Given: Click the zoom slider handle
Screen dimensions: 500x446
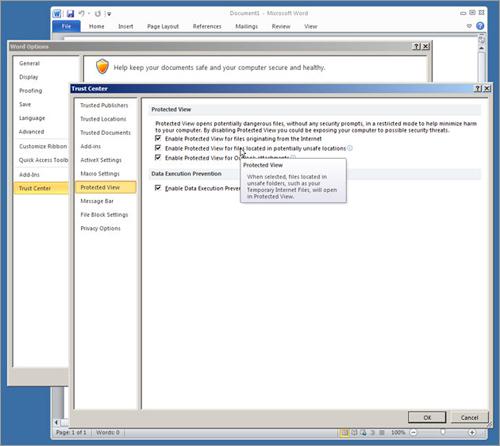Looking at the screenshot, I should (x=443, y=432).
